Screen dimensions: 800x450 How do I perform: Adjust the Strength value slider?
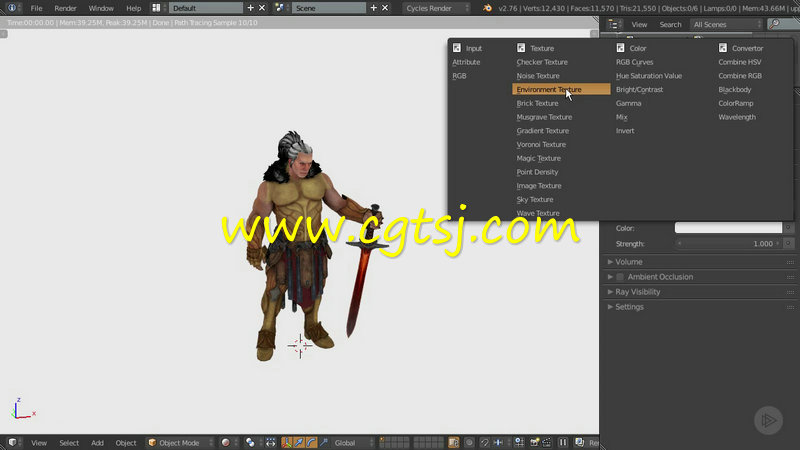(x=728, y=243)
